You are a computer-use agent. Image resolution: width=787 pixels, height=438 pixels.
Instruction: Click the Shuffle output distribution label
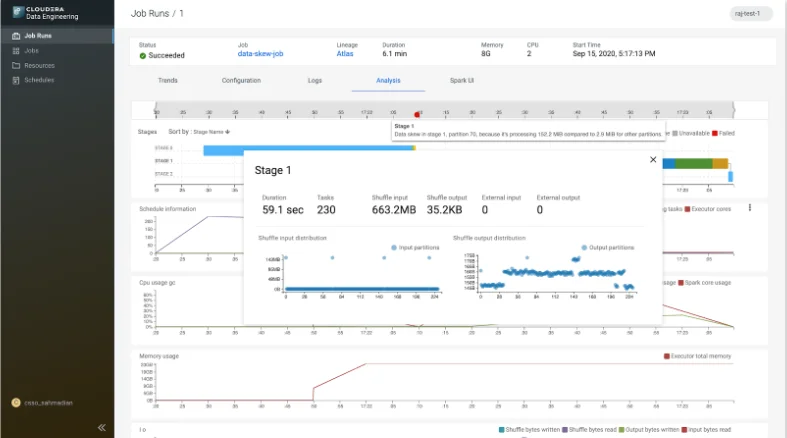point(489,238)
